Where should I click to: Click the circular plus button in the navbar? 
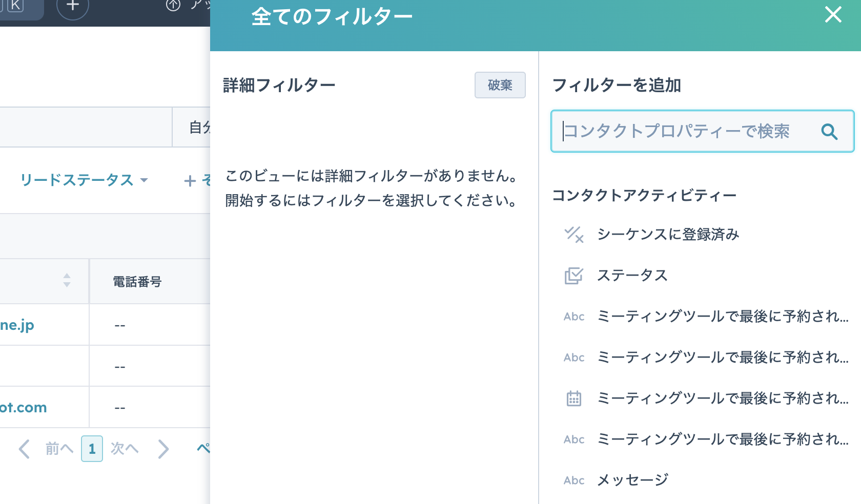pos(72,6)
